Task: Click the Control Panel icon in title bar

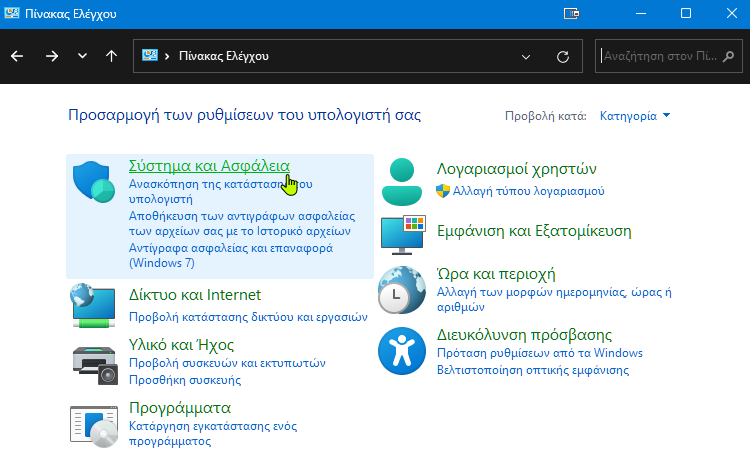Action: (x=11, y=13)
